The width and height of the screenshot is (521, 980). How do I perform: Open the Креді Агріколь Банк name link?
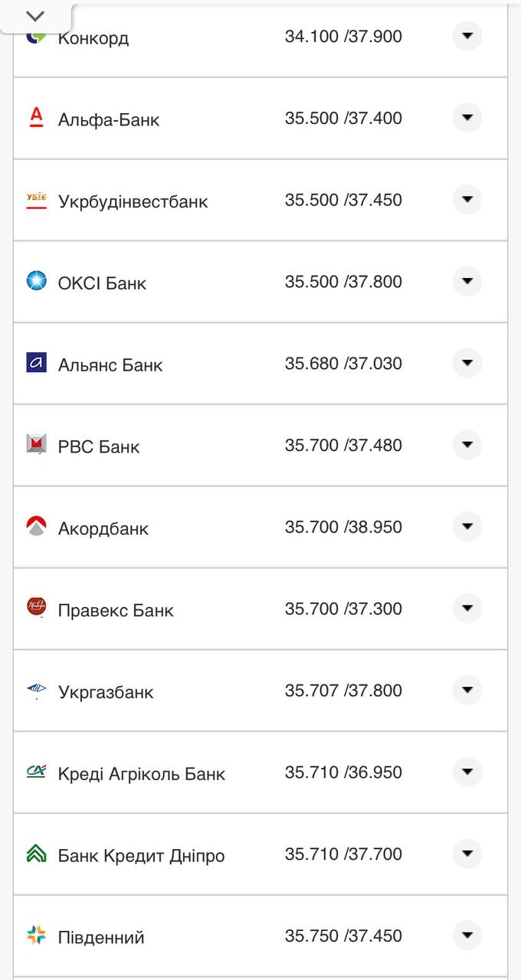pyautogui.click(x=141, y=774)
